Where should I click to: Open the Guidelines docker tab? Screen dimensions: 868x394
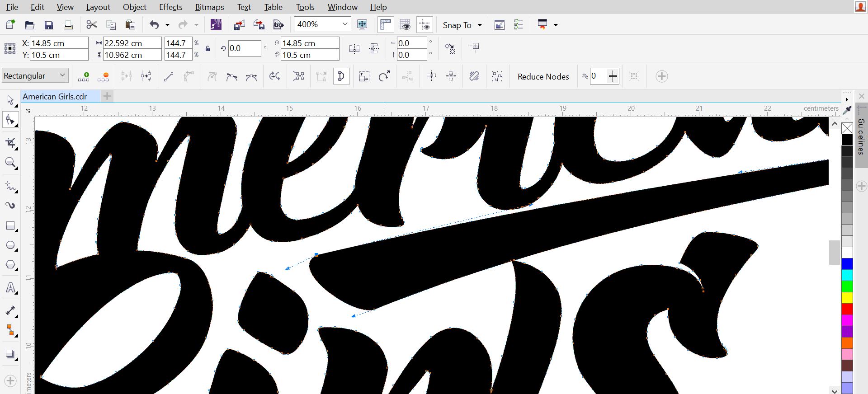[861, 136]
